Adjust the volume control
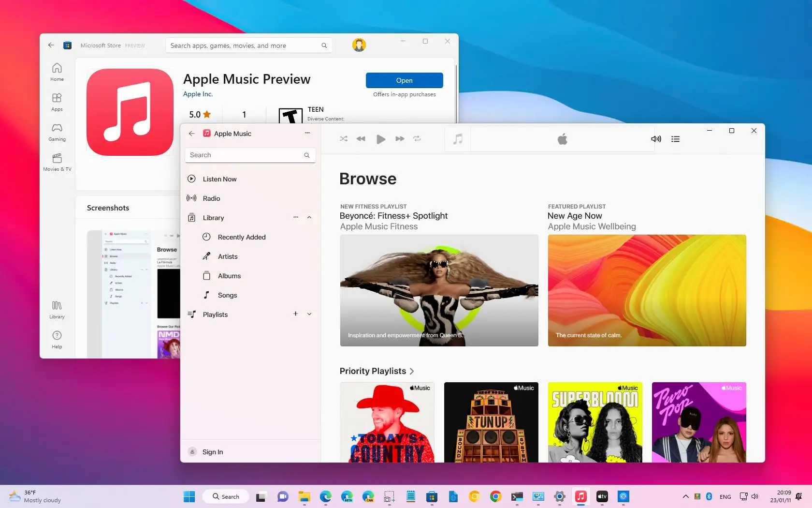Image resolution: width=812 pixels, height=508 pixels. (655, 139)
